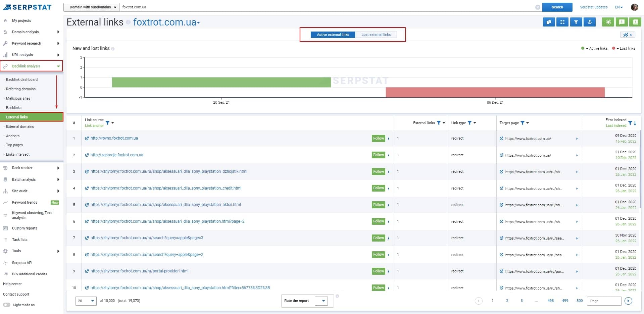Switch to Active external links tab
Viewport: 644px width, 314px height.
[333, 35]
